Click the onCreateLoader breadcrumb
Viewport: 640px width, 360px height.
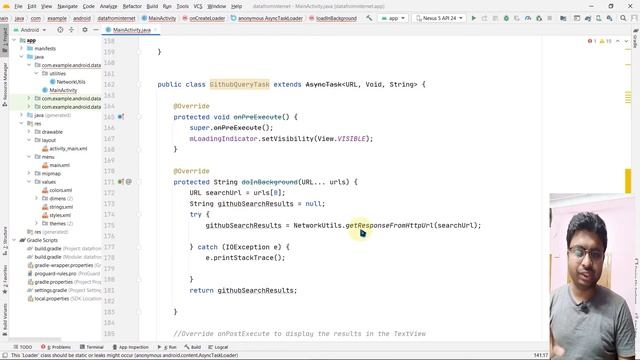(204, 18)
